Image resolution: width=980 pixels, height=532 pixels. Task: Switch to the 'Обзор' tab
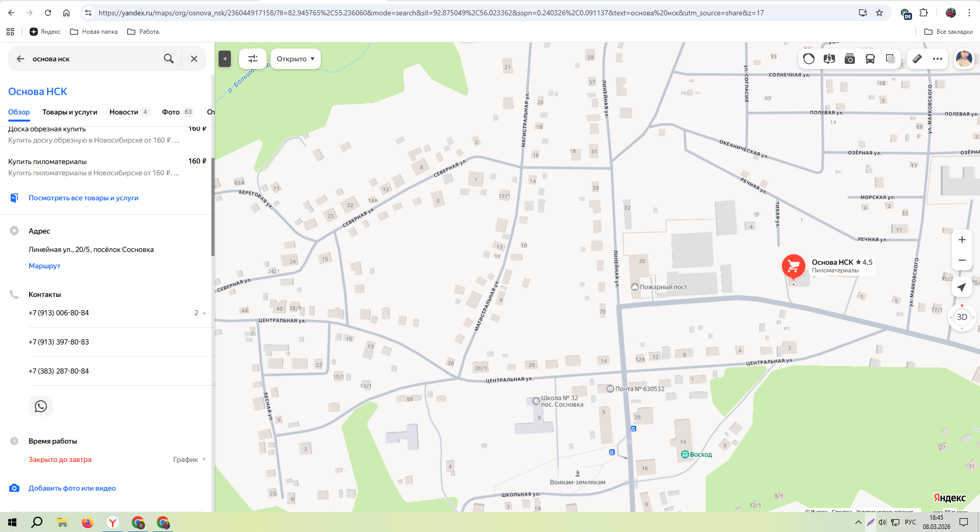[x=19, y=112]
